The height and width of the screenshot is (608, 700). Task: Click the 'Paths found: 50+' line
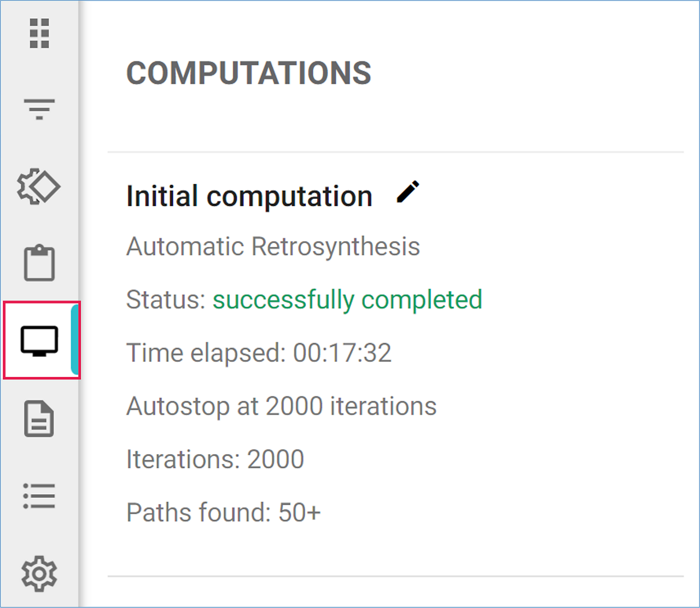coord(223,513)
